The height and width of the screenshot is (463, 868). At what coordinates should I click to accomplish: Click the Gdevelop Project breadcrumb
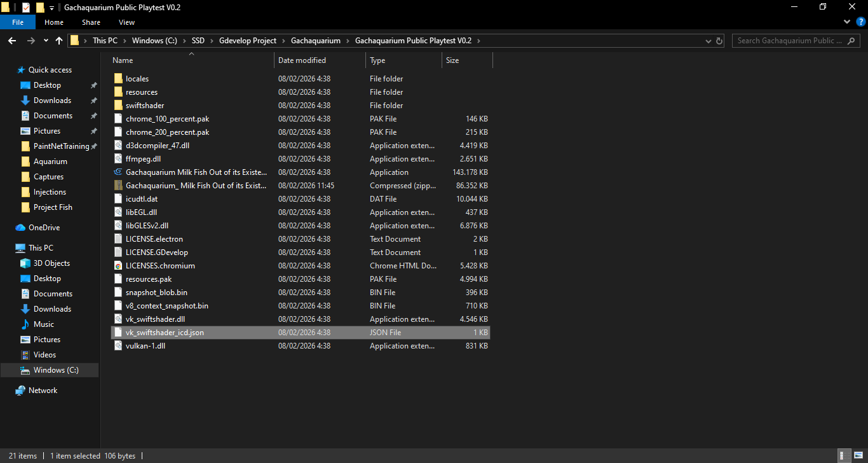click(247, 41)
